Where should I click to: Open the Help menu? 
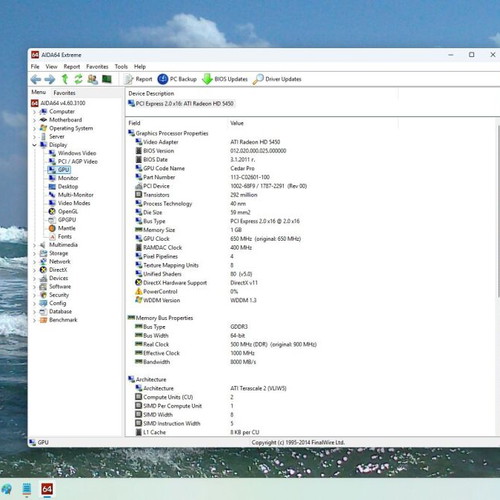point(140,67)
